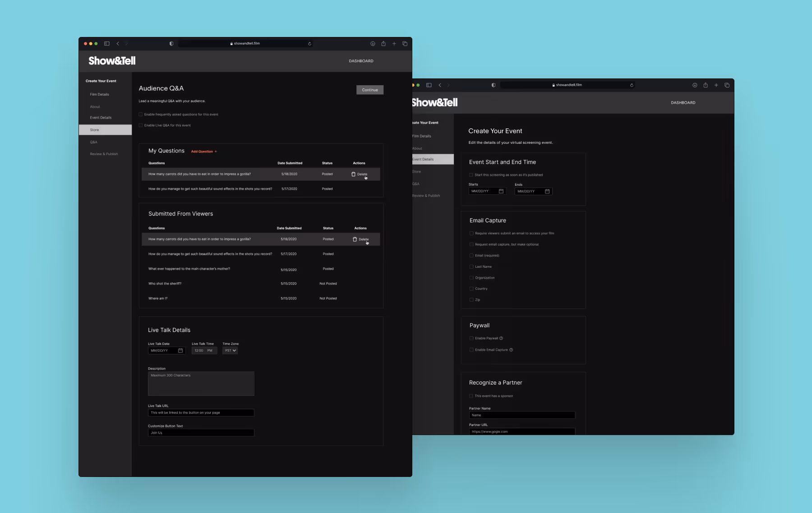812x513 pixels.
Task: Click Live Talk URL field
Action: tap(201, 412)
